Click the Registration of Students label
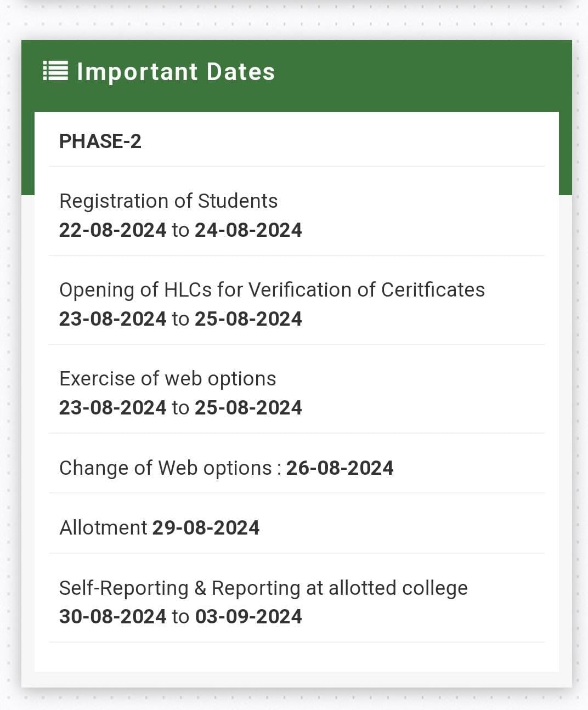588x710 pixels. click(168, 201)
